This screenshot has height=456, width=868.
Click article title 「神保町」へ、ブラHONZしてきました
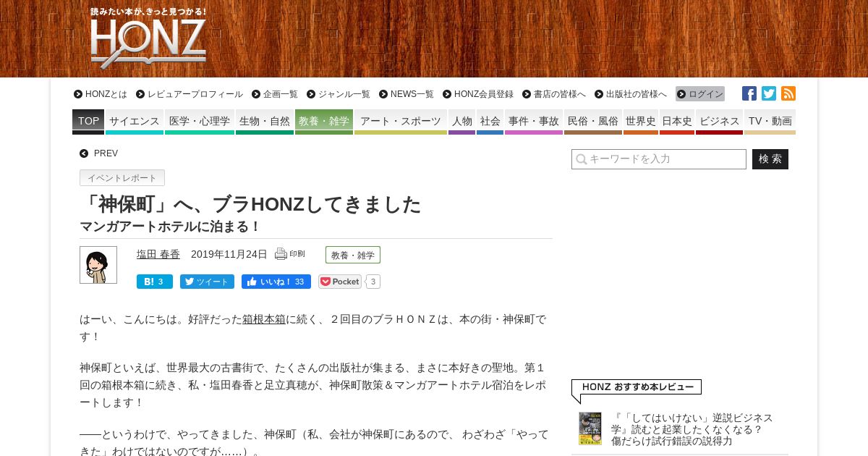(250, 205)
